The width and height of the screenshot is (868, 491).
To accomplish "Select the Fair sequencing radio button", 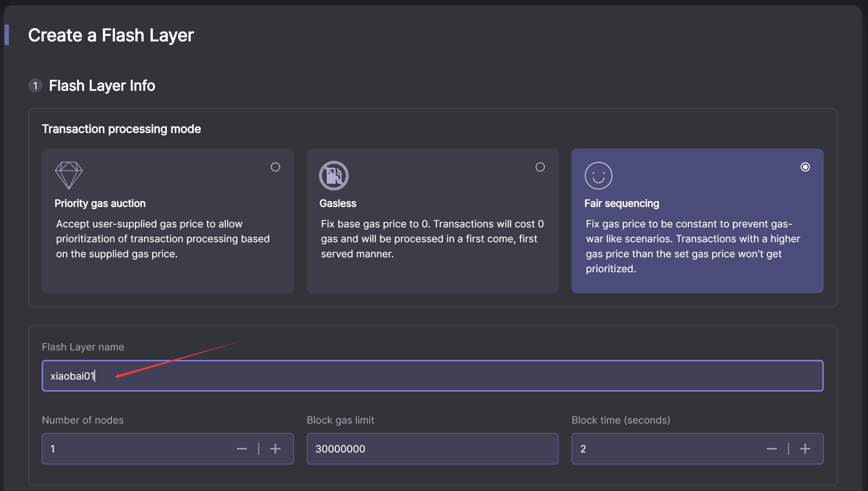I will coord(805,167).
